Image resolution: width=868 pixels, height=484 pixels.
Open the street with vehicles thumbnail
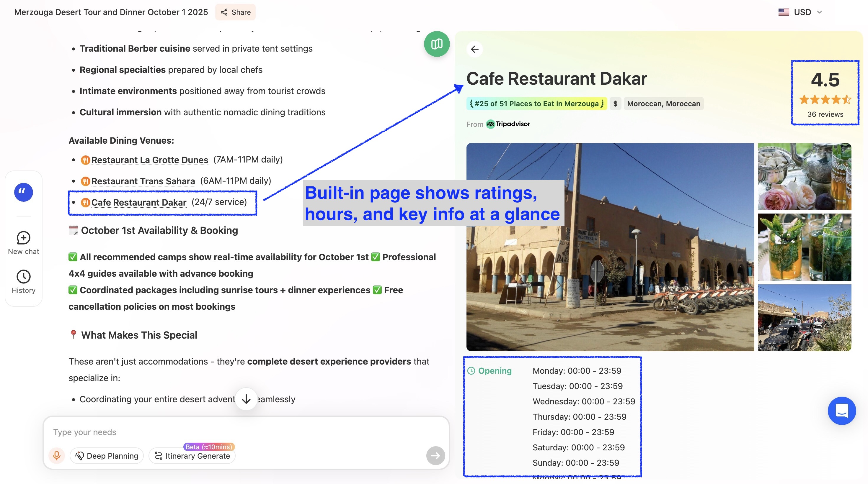[x=804, y=318]
